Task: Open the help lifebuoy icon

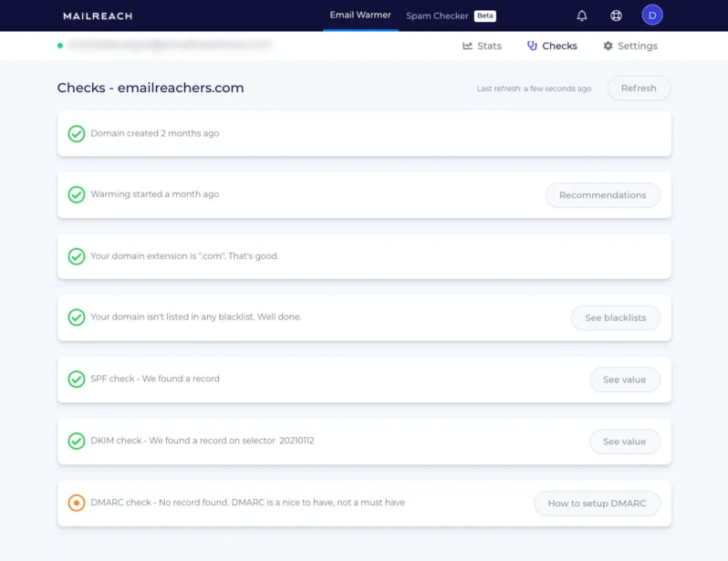Action: (x=616, y=16)
